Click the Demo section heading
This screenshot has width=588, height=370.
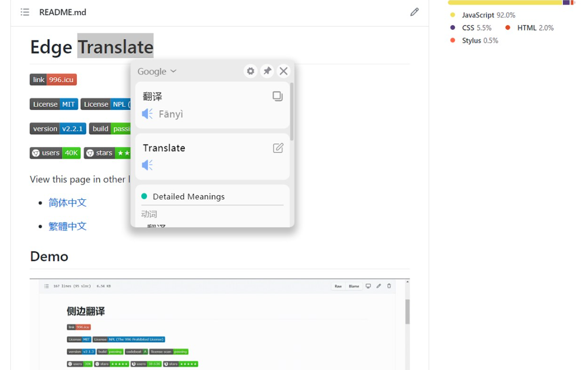click(x=49, y=257)
